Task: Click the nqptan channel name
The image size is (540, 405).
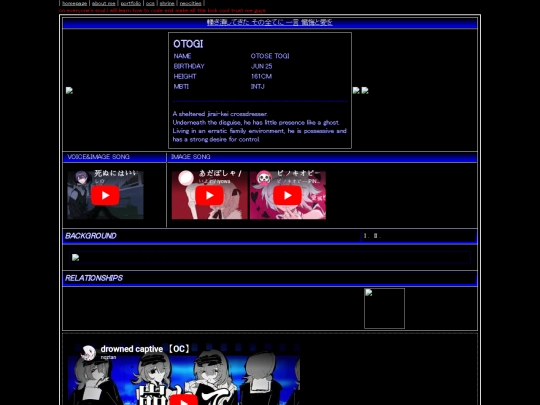Action: (108, 357)
